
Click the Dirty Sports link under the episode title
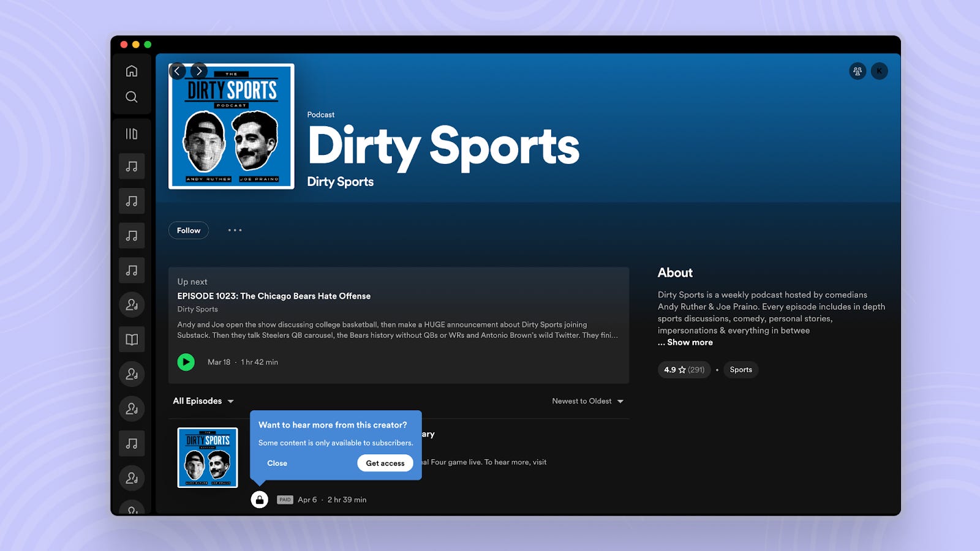pyautogui.click(x=197, y=309)
